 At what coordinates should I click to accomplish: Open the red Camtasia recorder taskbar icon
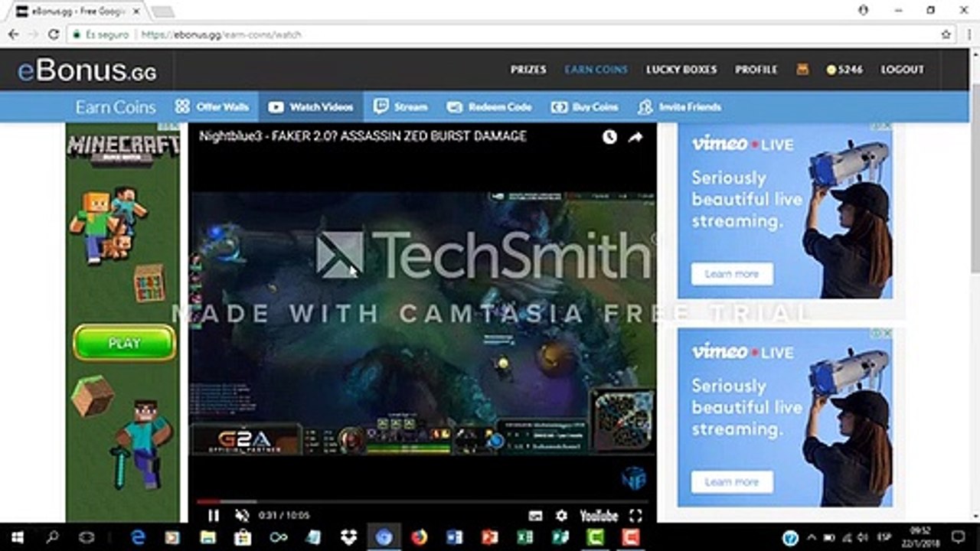click(631, 537)
